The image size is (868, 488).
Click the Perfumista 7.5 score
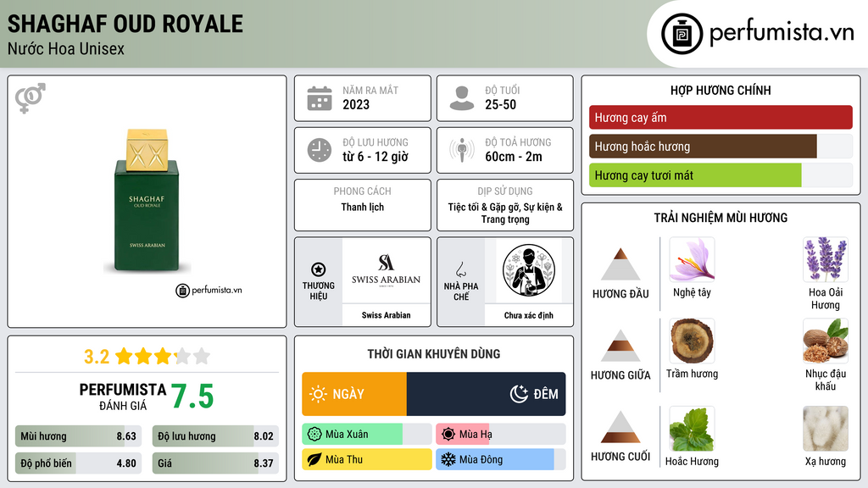coord(192,396)
